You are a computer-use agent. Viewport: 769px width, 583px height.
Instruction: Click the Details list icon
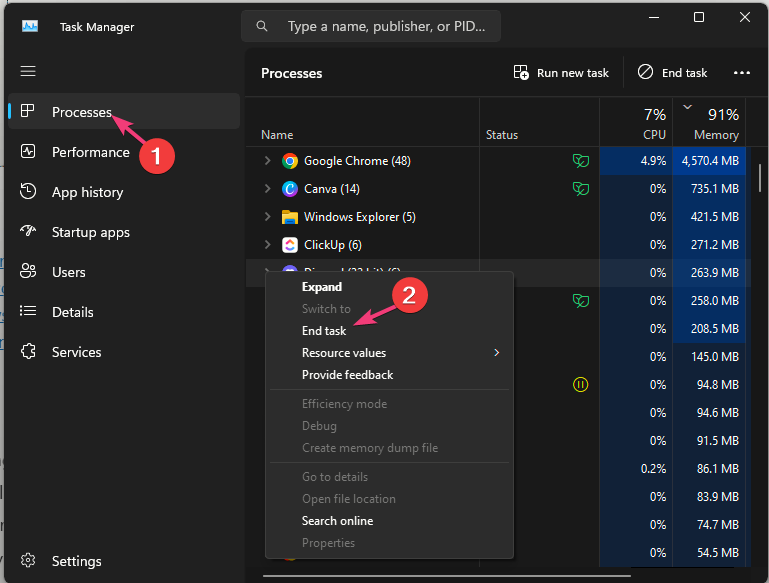pyautogui.click(x=28, y=312)
